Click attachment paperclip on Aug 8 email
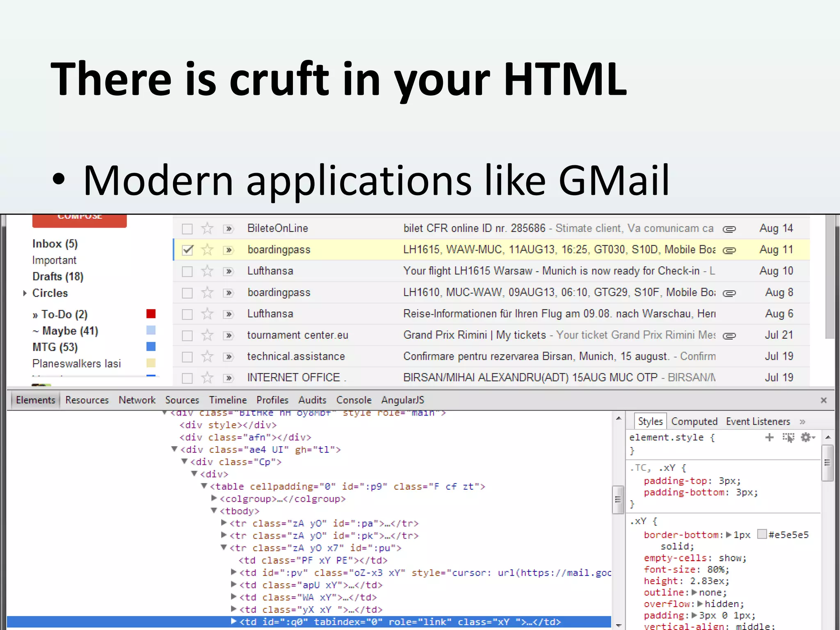The width and height of the screenshot is (840, 630). tap(729, 293)
